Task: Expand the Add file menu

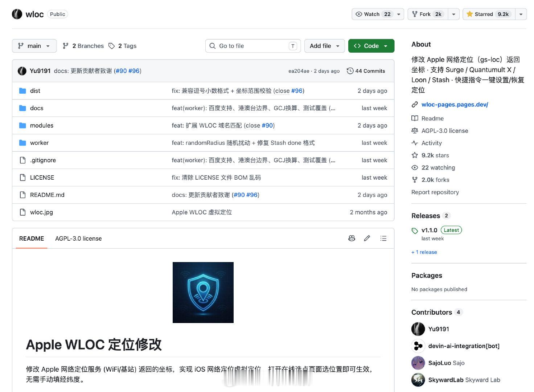Action: coord(324,46)
